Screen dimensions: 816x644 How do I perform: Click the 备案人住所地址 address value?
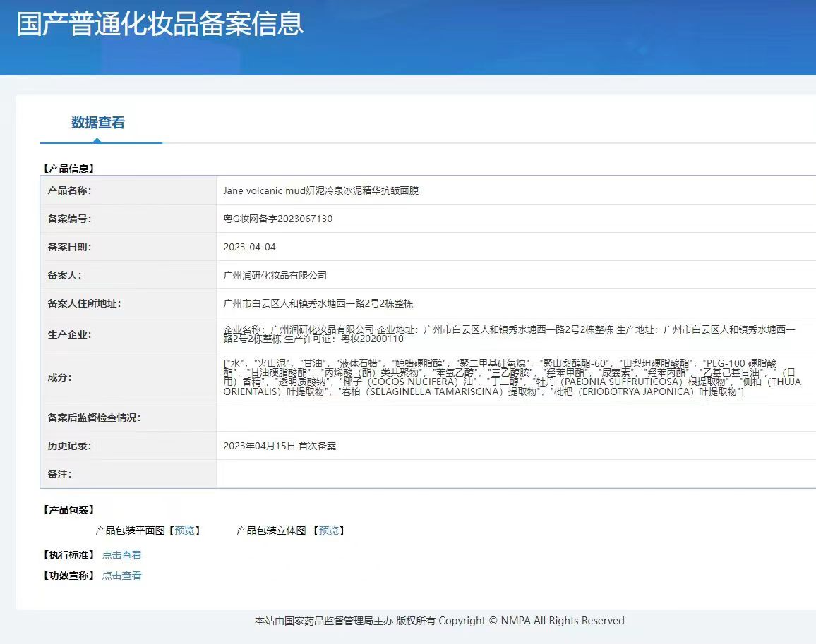318,303
